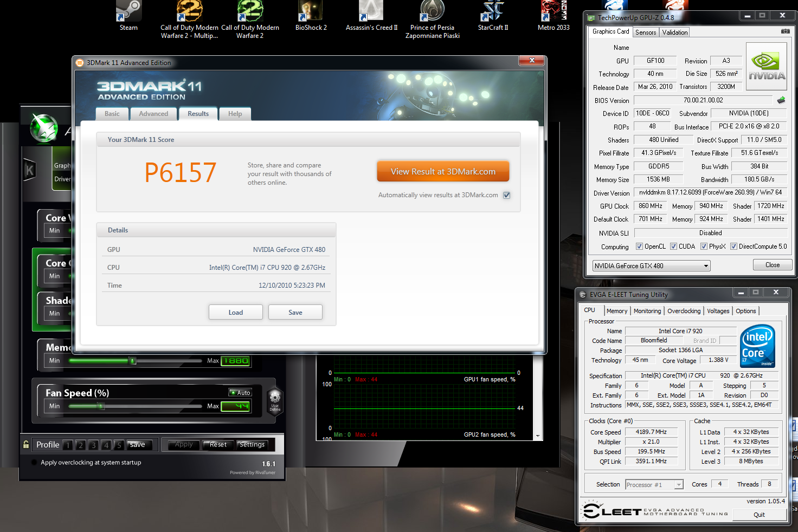Image resolution: width=798 pixels, height=532 pixels.
Task: Open Call of Duty Modern Warfare 2 single-player shortcut
Action: pyautogui.click(x=250, y=20)
